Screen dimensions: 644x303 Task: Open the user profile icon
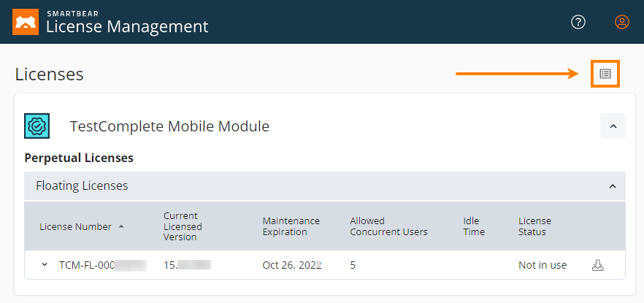622,22
